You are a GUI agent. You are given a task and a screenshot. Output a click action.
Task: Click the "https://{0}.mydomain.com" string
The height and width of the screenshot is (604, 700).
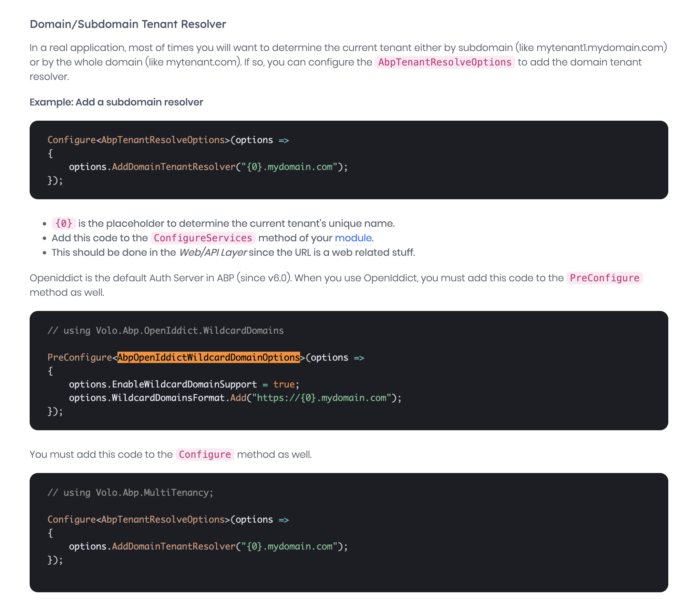[321, 398]
